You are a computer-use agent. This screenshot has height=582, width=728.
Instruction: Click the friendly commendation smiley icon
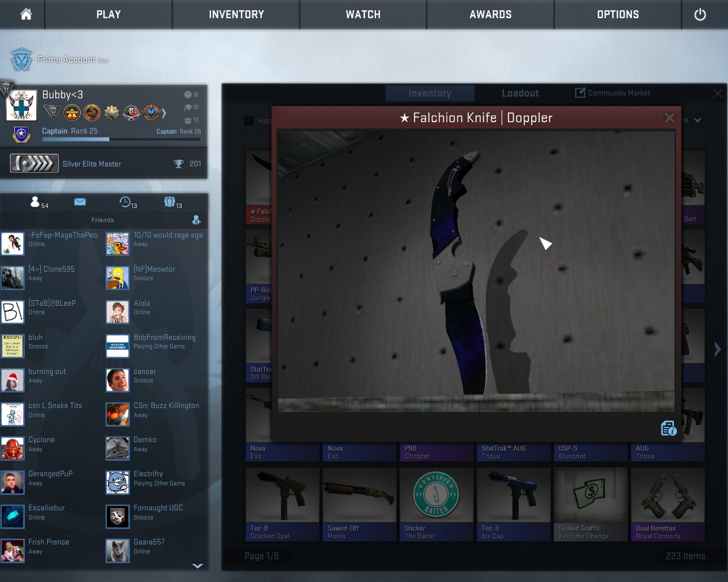(188, 94)
